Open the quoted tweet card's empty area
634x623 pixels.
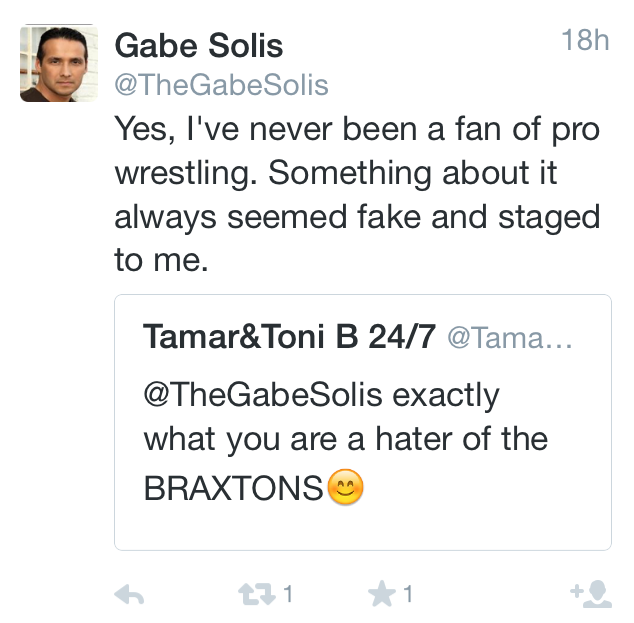(x=480, y=510)
